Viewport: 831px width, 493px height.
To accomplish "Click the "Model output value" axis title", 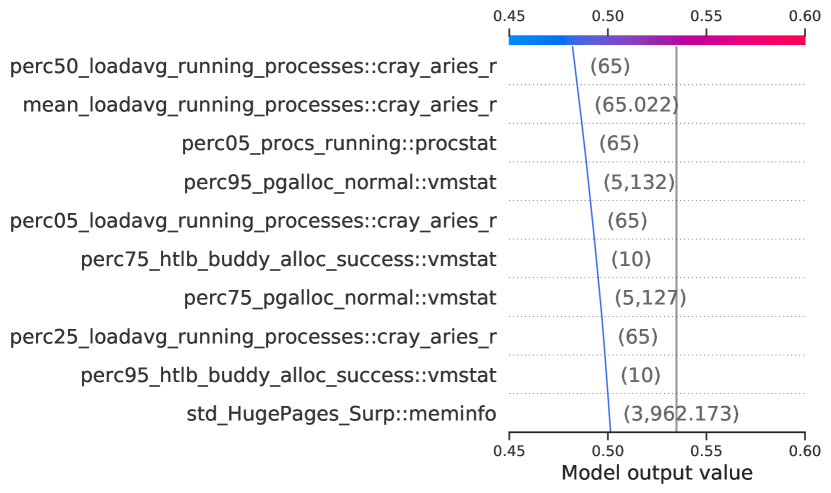I will (x=657, y=472).
